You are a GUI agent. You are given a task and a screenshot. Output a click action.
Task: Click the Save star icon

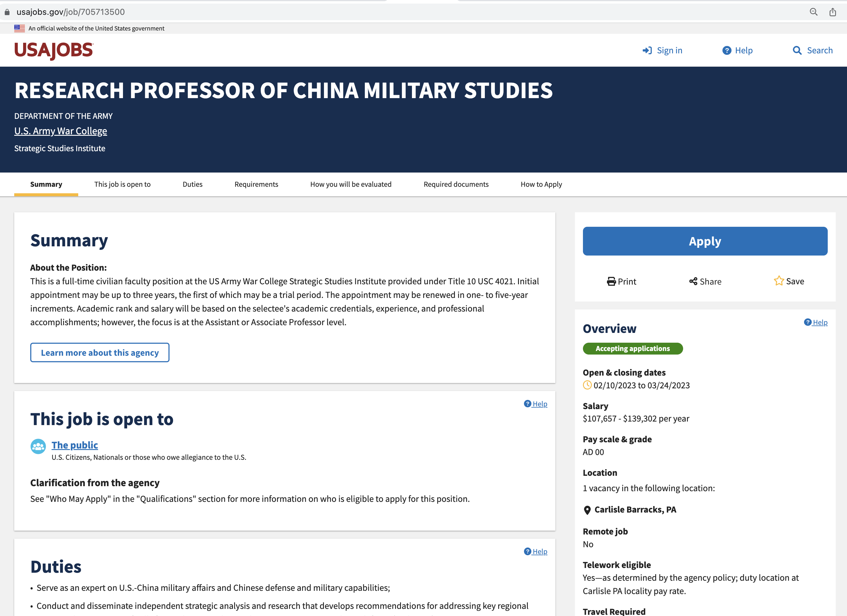[779, 280]
